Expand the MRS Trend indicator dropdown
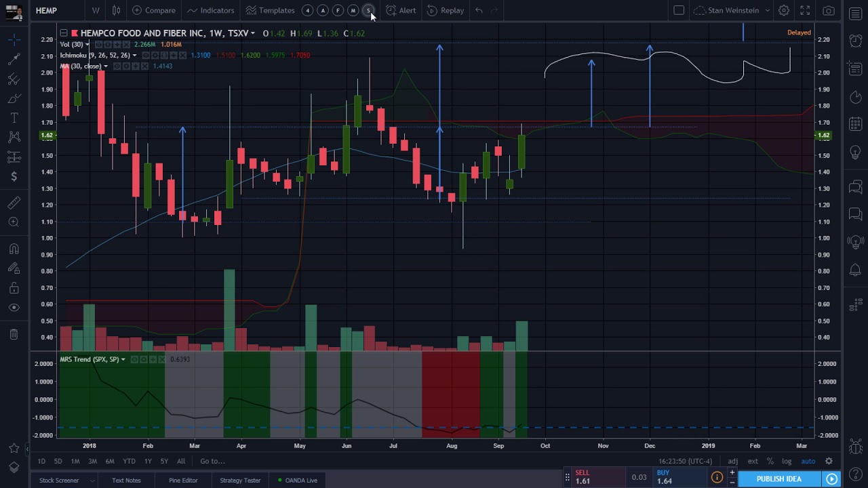868x488 pixels. click(x=123, y=360)
